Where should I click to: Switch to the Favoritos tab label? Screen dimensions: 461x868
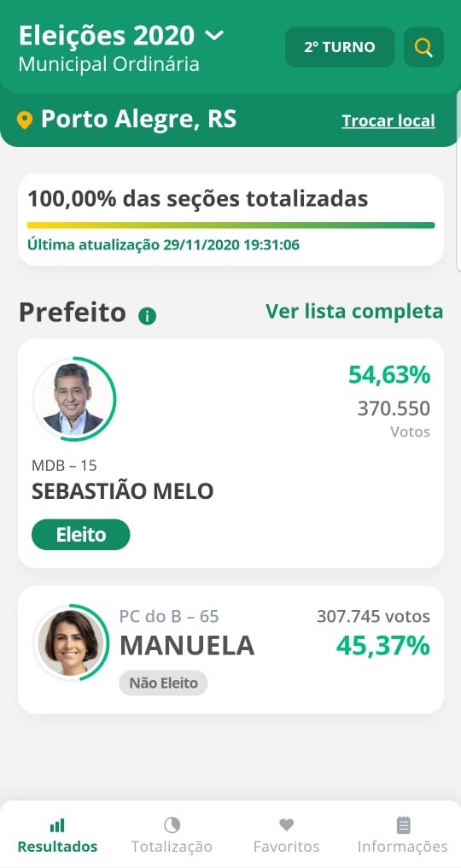(287, 847)
